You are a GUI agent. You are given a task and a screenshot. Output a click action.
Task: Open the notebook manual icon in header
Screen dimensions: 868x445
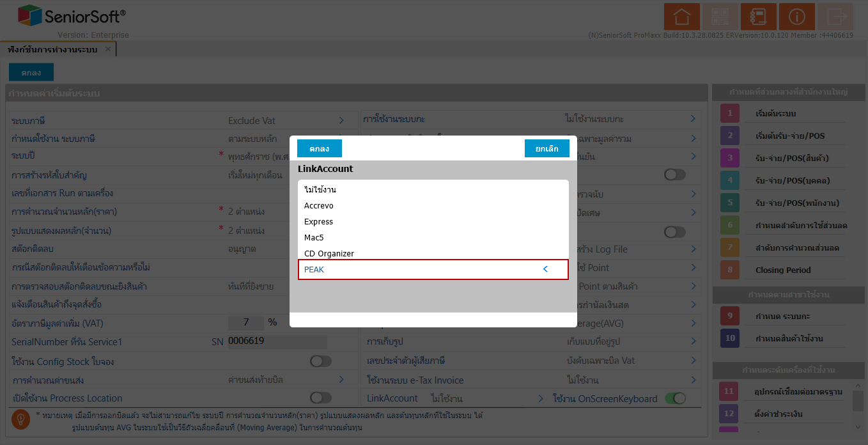coord(759,17)
